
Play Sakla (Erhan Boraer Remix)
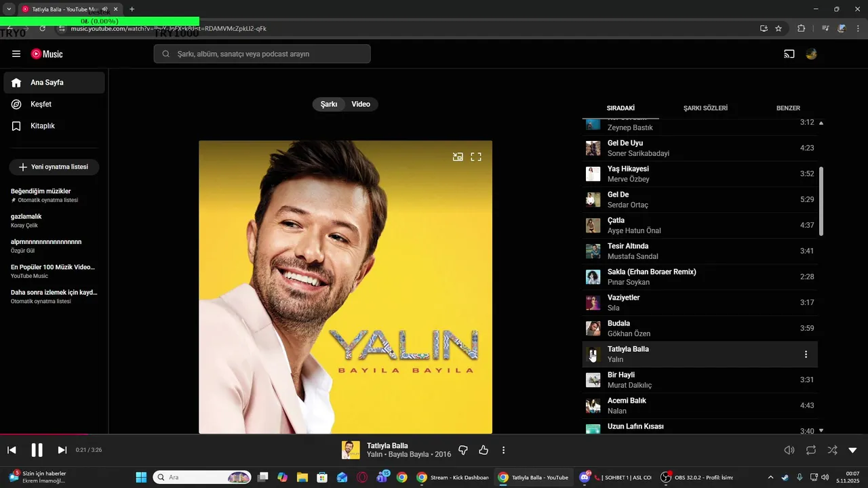(x=700, y=277)
